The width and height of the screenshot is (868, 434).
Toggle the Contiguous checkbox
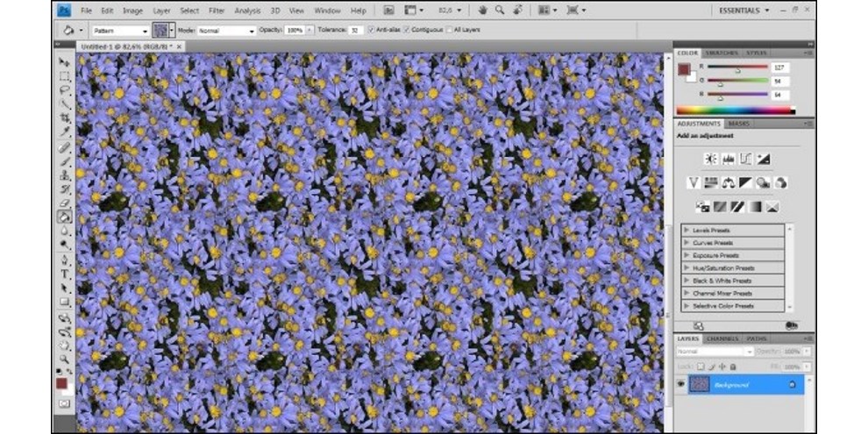point(407,30)
